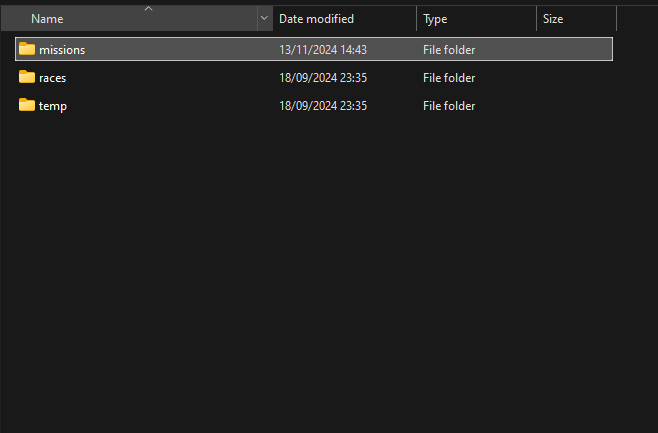Viewport: 658px width, 433px height.
Task: Click empty file list area to deselect
Action: coord(330,280)
